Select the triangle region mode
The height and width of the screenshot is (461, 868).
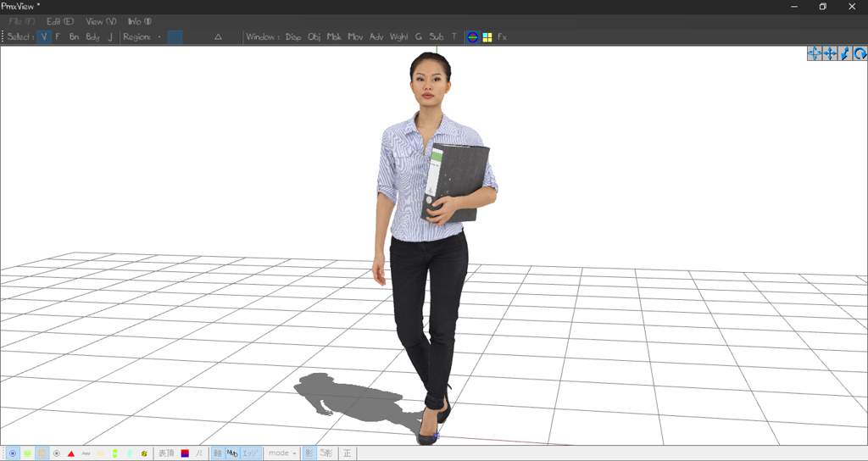click(x=218, y=37)
